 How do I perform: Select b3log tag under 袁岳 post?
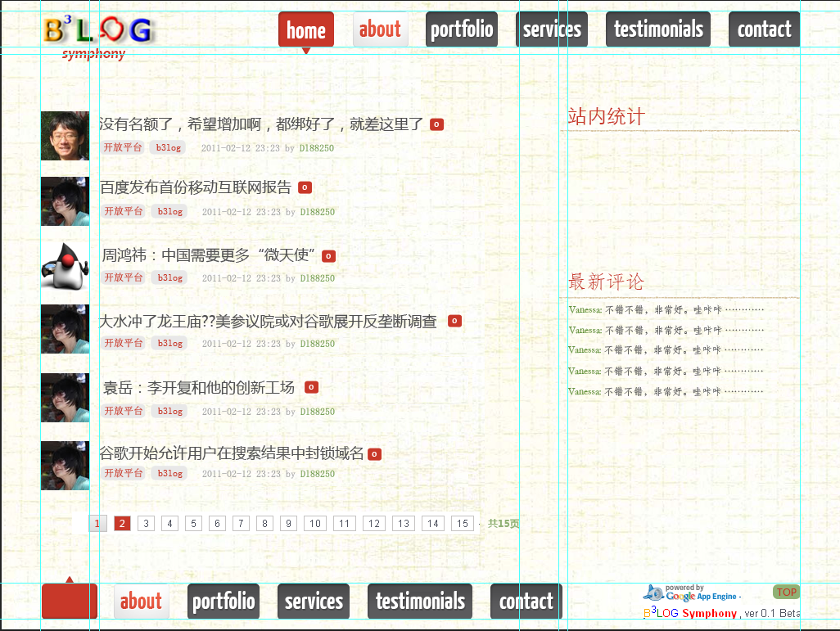[x=169, y=411]
